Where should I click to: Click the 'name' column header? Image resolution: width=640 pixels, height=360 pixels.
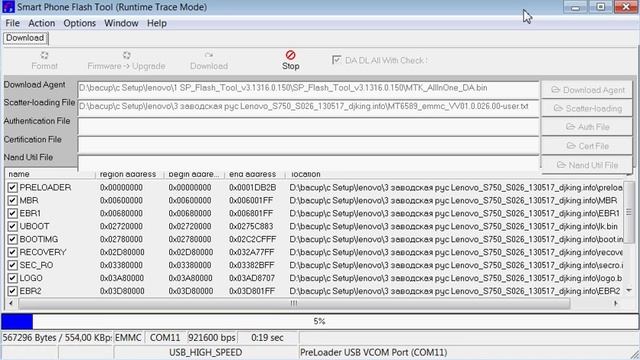50,174
